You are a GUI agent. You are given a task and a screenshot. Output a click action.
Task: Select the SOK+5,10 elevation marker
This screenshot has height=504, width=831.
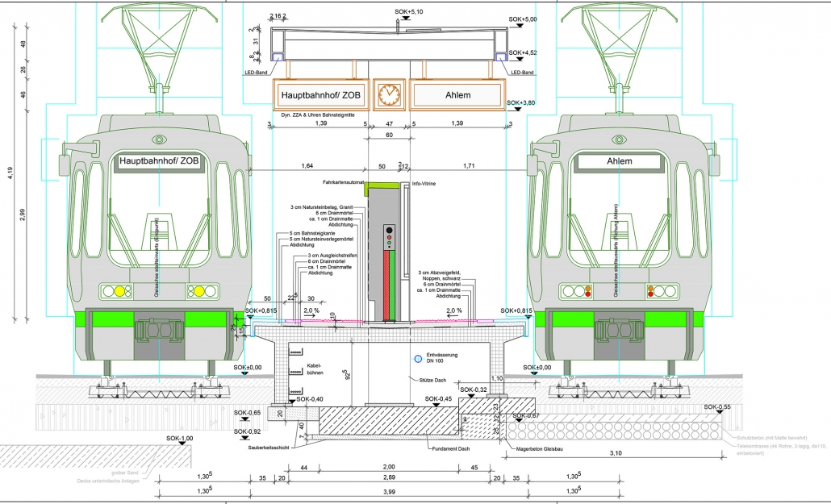410,12
